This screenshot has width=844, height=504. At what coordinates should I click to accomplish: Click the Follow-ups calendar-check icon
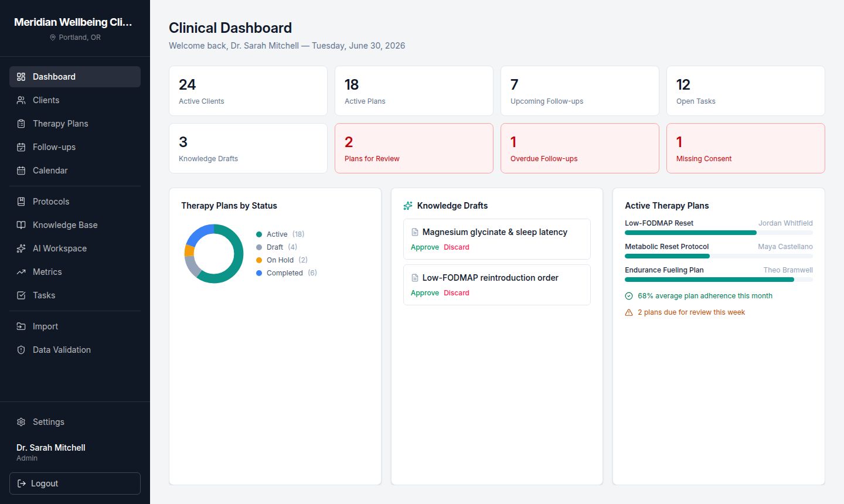pyautogui.click(x=21, y=147)
